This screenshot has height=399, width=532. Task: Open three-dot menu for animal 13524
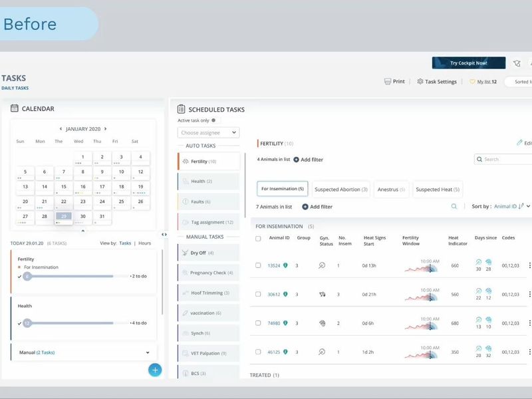click(529, 265)
